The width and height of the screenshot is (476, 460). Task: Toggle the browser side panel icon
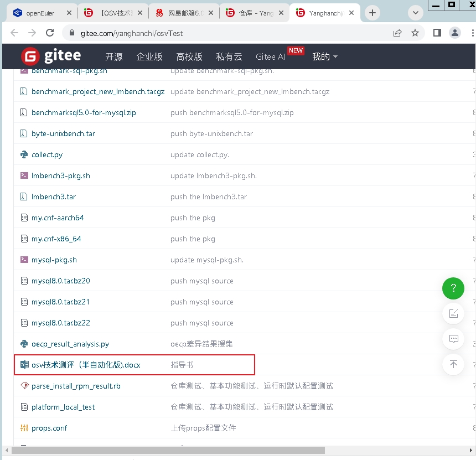[x=437, y=33]
